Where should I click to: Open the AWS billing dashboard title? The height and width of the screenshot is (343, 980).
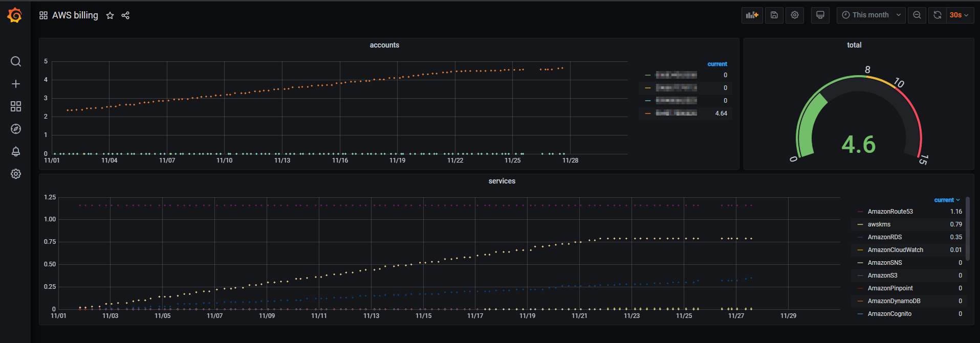(x=75, y=15)
